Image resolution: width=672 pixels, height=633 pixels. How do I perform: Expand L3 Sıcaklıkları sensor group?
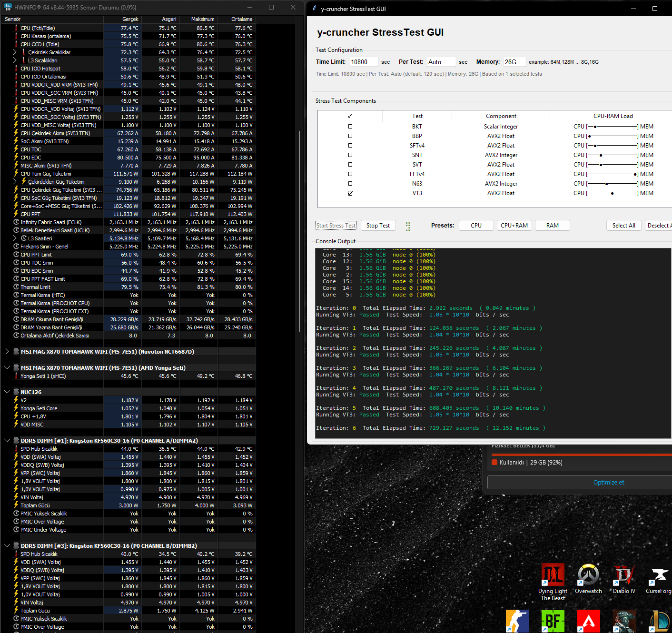(15, 60)
